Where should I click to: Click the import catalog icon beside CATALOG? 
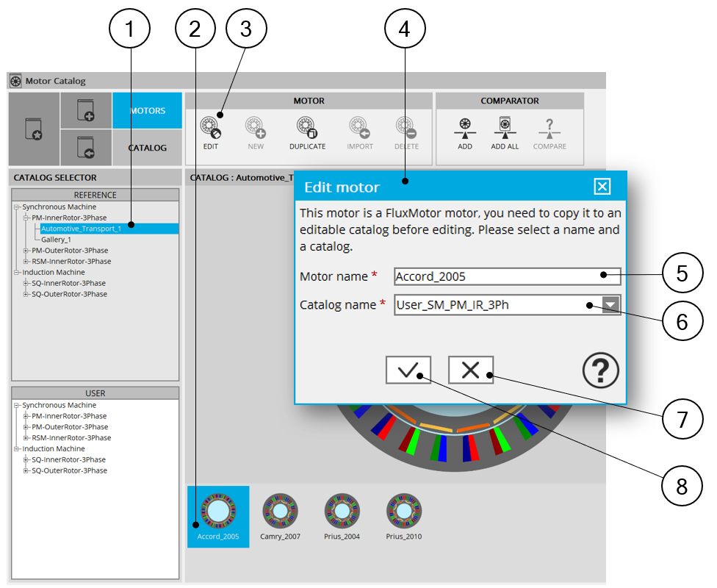[86, 147]
